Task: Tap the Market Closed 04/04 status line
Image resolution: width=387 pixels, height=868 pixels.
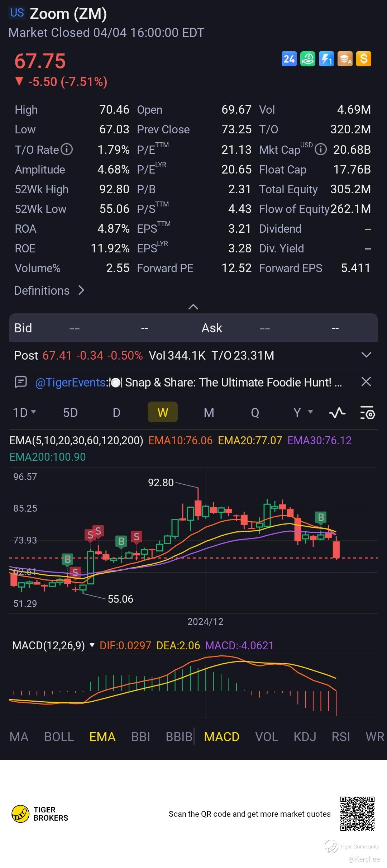Action: coord(106,33)
